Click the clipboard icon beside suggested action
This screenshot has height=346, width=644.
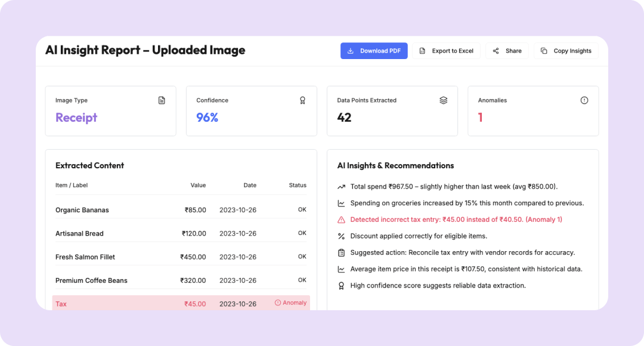point(341,252)
